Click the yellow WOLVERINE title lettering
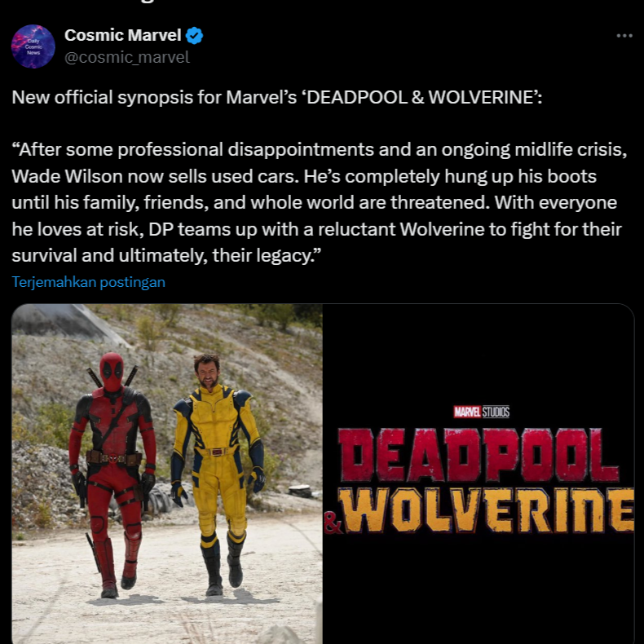Screen dimensions: 644x644 [x=487, y=510]
